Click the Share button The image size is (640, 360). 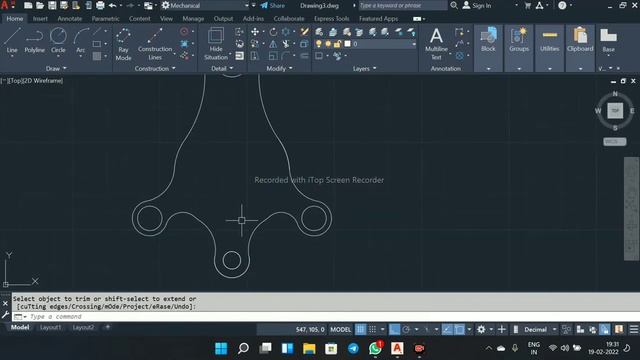click(x=273, y=5)
